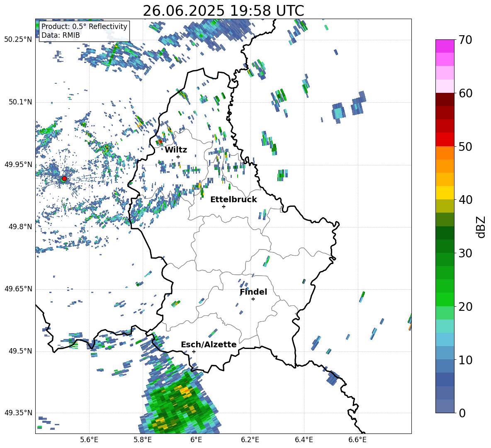Click the 50 tick label on colorbar
The image size is (491, 448).
[465, 147]
